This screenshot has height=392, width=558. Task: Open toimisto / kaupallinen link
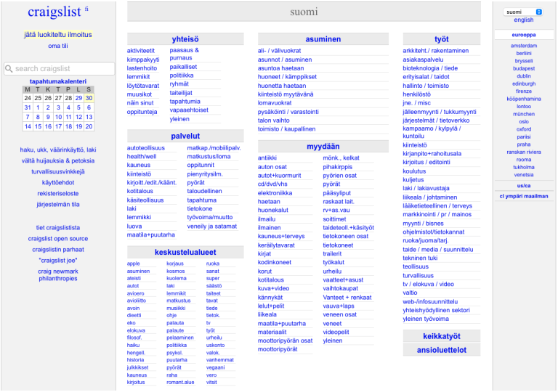(286, 129)
